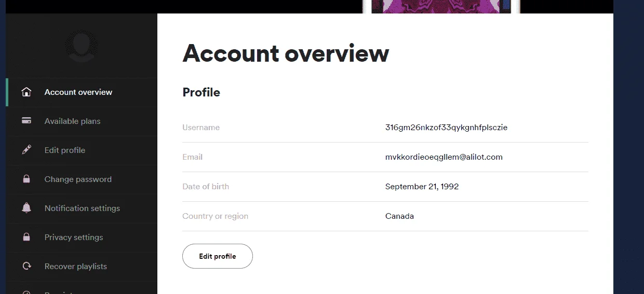Click Account overview sidebar label
The height and width of the screenshot is (294, 644).
(x=78, y=92)
